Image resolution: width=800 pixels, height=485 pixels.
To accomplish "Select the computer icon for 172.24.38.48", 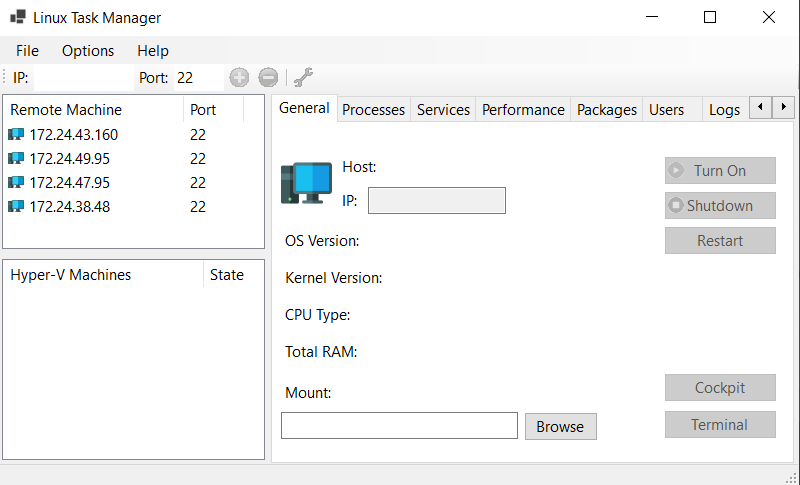I will (x=17, y=207).
